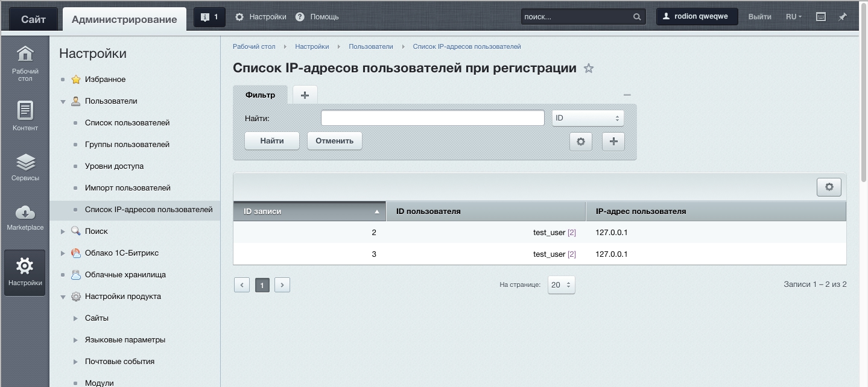
Task: Open the RU language dropdown
Action: click(x=793, y=16)
